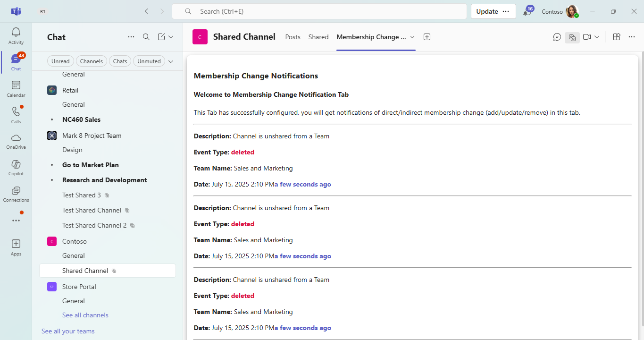
Task: Switch to the Posts tab
Action: pos(293,37)
